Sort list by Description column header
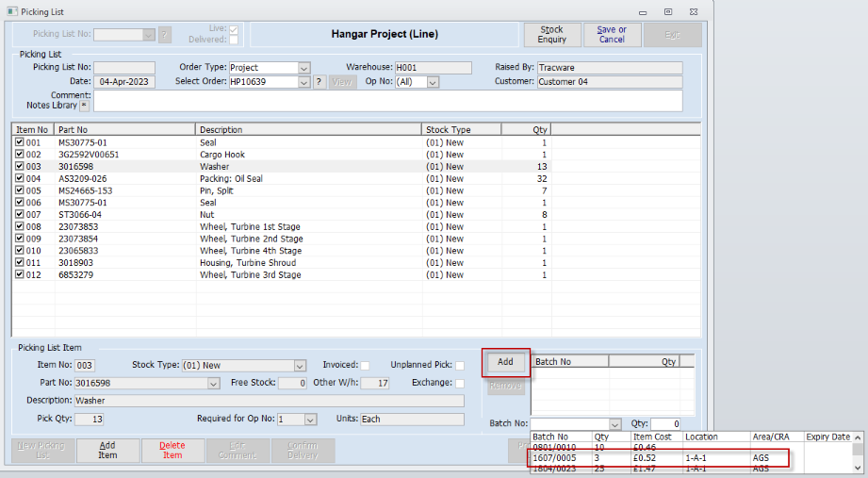Image resolution: width=868 pixels, height=478 pixels. pos(308,130)
